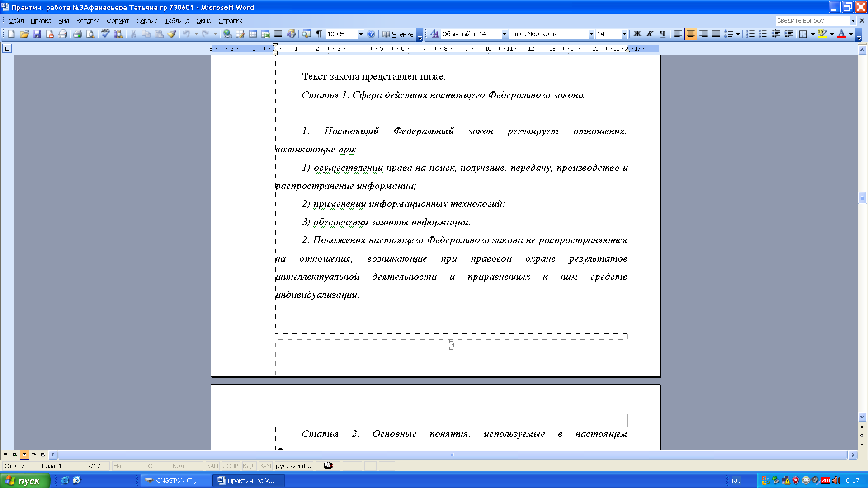The width and height of the screenshot is (868, 488).
Task: Toggle align right
Action: [x=703, y=34]
